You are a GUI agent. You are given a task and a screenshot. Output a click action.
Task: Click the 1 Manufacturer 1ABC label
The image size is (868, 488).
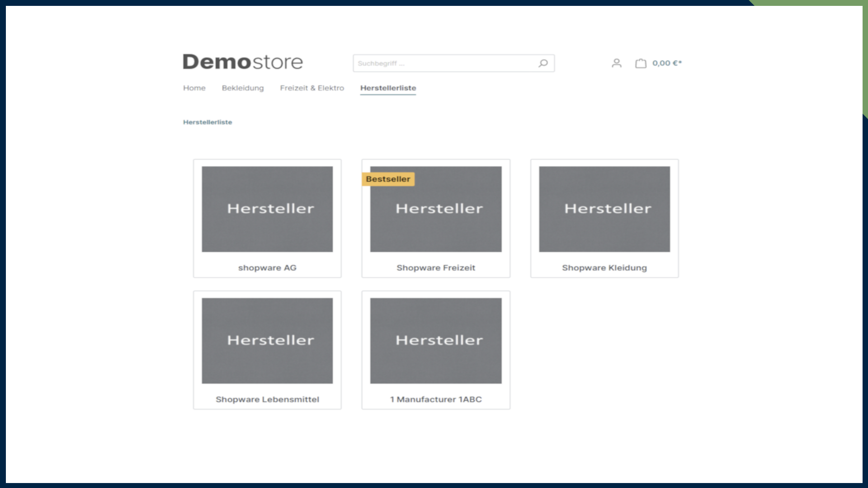click(436, 399)
